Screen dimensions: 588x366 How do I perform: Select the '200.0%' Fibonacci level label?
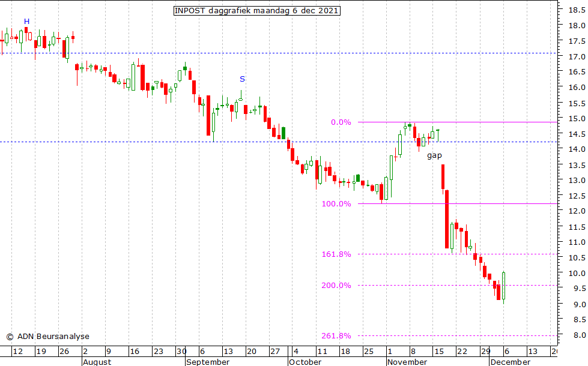click(336, 286)
